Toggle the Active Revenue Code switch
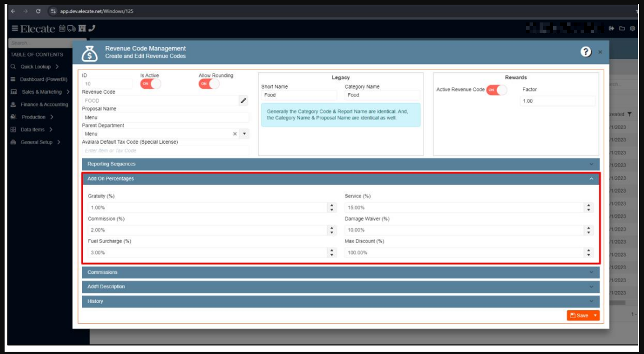 tap(496, 90)
